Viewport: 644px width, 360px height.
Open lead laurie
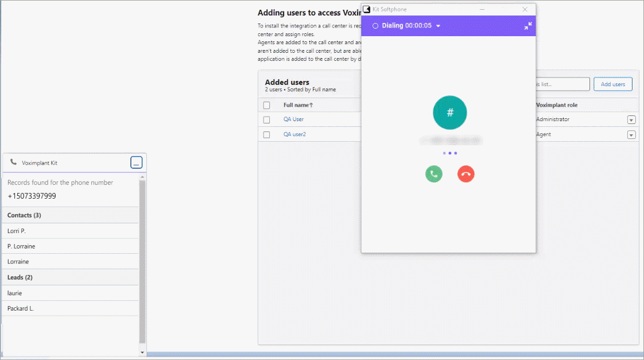click(71, 293)
